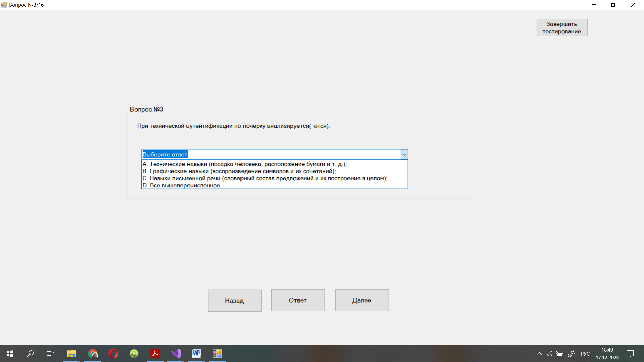Proceed with the Далее button
The image size is (644, 362).
pyautogui.click(x=362, y=300)
